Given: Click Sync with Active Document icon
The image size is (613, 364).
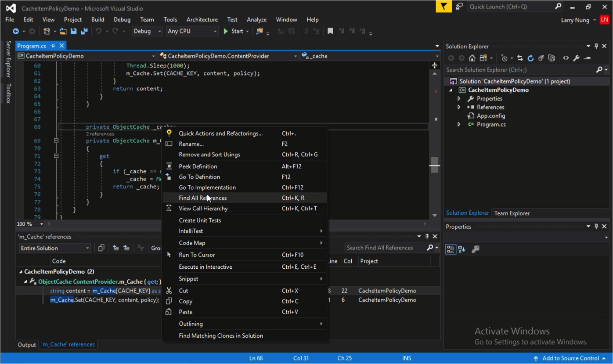Looking at the screenshot, I should coord(520,58).
